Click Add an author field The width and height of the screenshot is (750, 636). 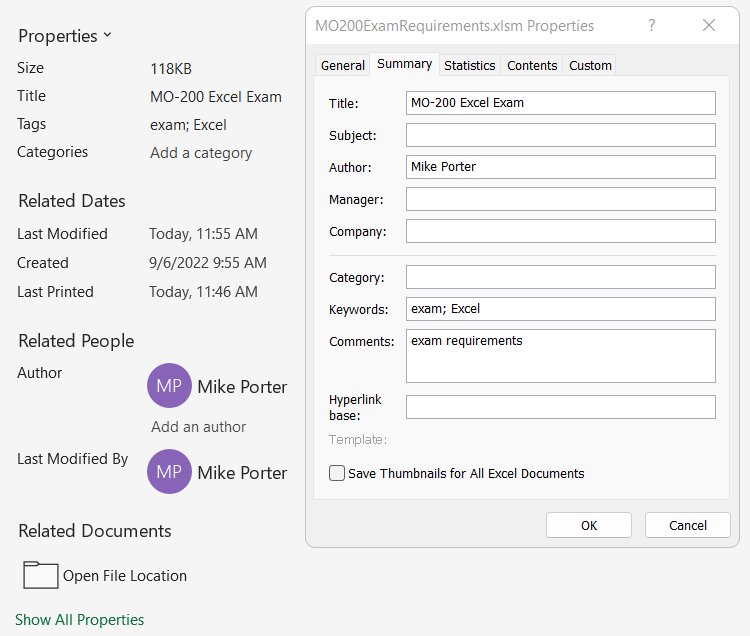[x=199, y=427]
